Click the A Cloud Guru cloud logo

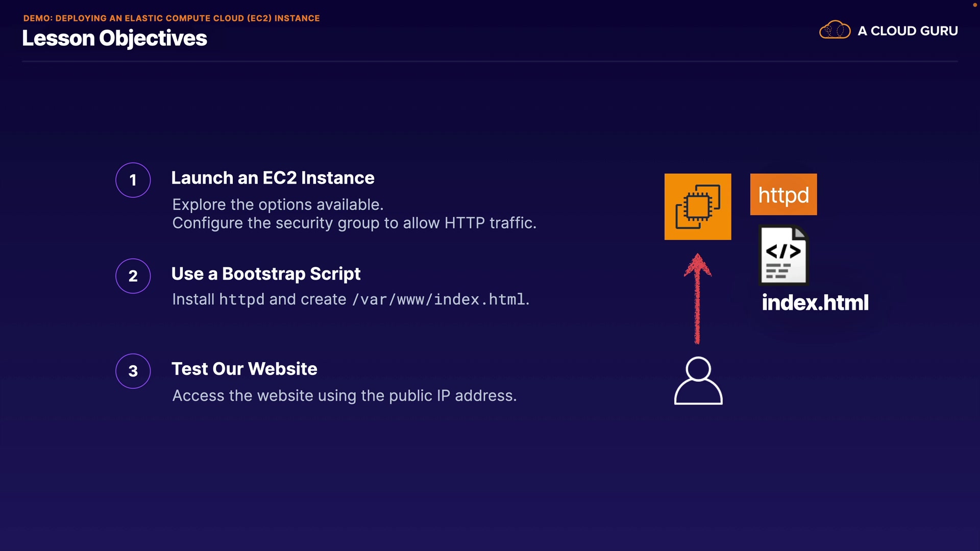click(835, 30)
